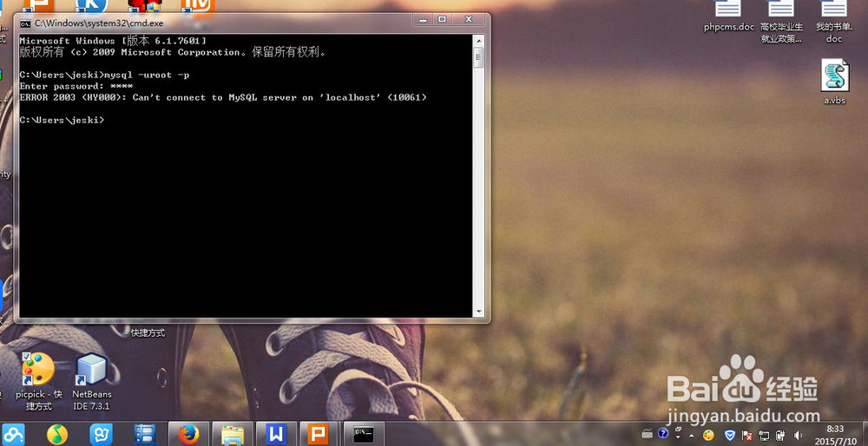Select the picpick shortcut on desktop
Screen dimensions: 868x446
coord(39,382)
